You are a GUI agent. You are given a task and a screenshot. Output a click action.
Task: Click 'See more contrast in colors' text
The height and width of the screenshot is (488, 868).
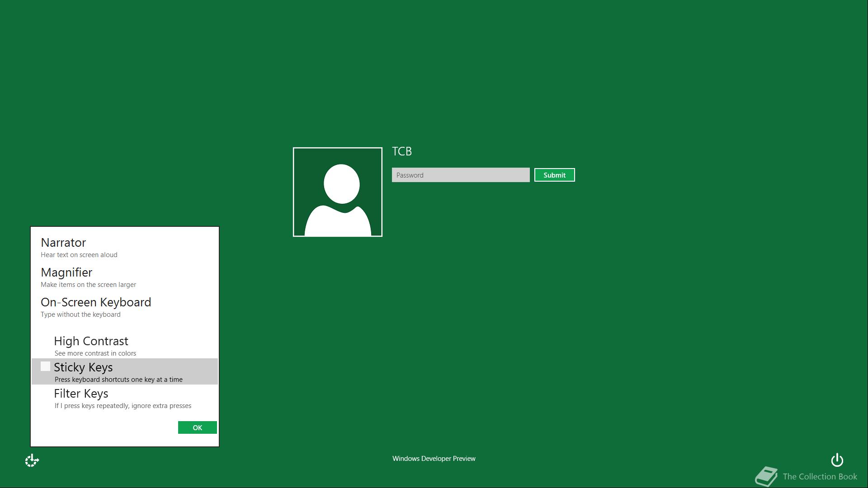point(95,353)
